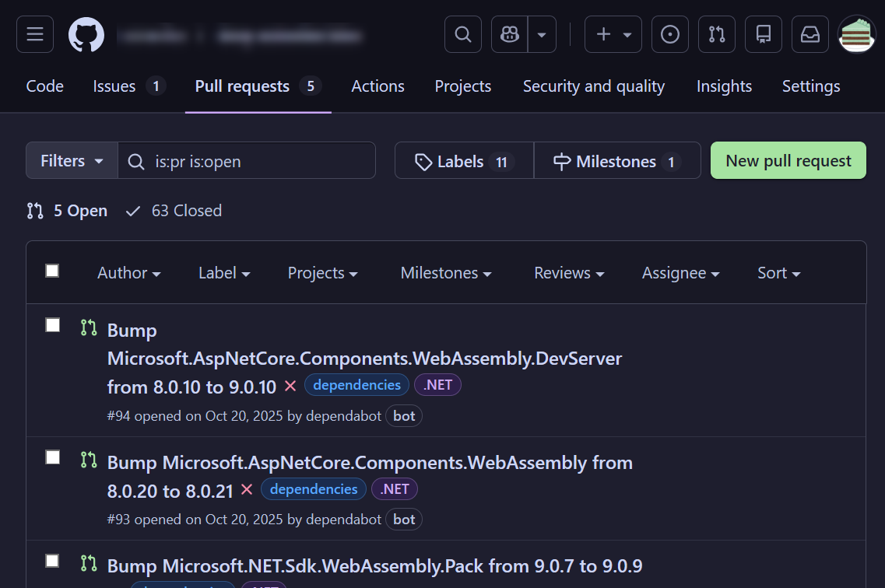Expand the Copilot dropdown arrow

[542, 34]
